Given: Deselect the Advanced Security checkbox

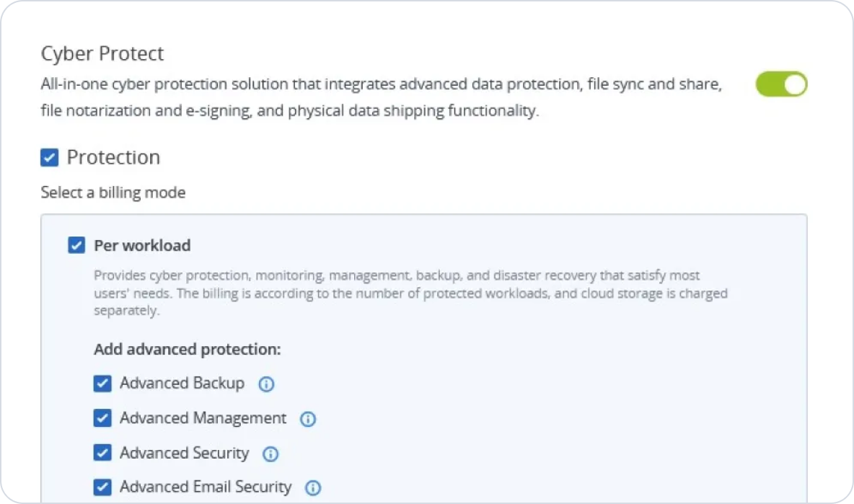Looking at the screenshot, I should [x=102, y=454].
